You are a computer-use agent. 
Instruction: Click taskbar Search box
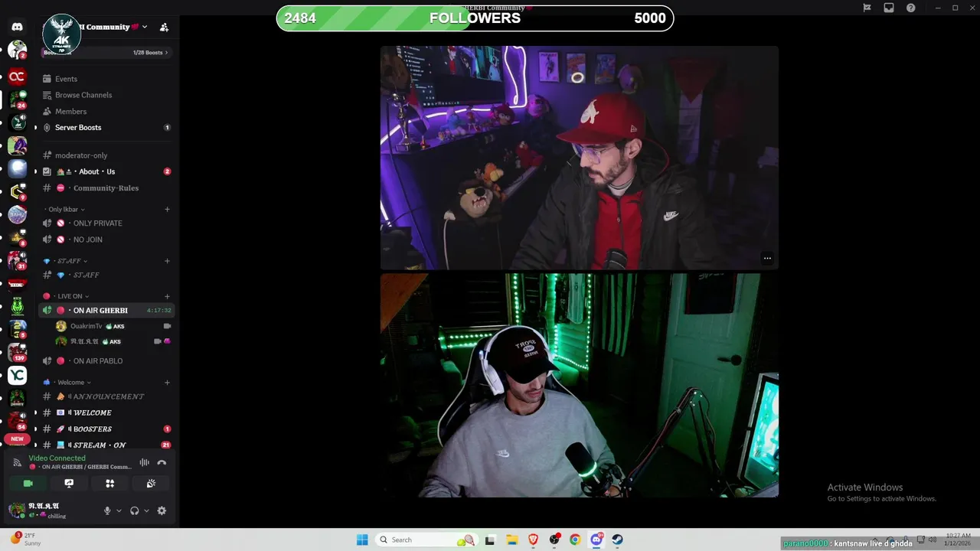(427, 540)
